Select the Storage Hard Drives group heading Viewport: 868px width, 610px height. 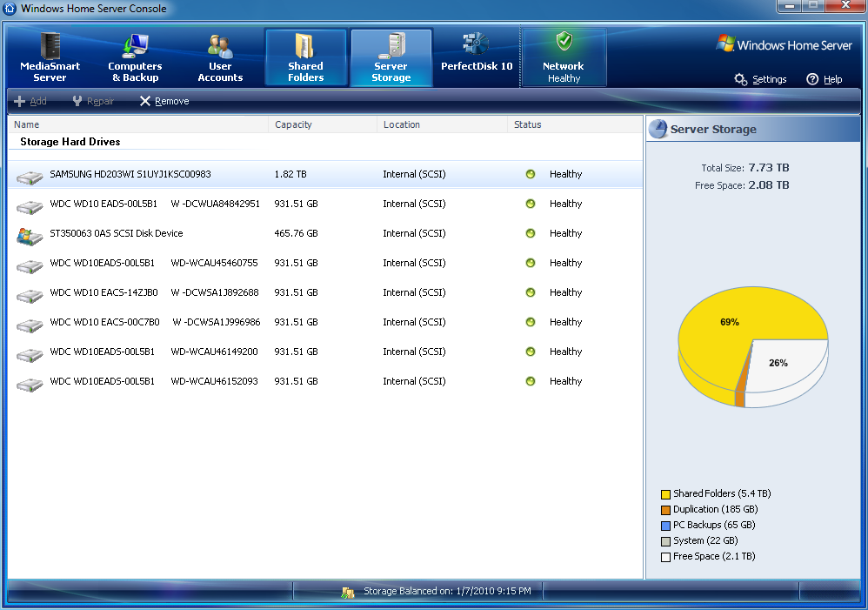[x=70, y=142]
